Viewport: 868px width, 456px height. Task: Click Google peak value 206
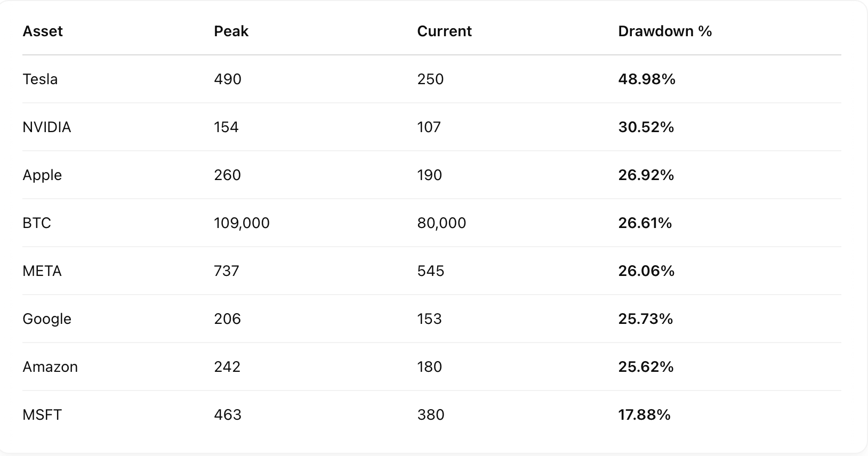(228, 319)
